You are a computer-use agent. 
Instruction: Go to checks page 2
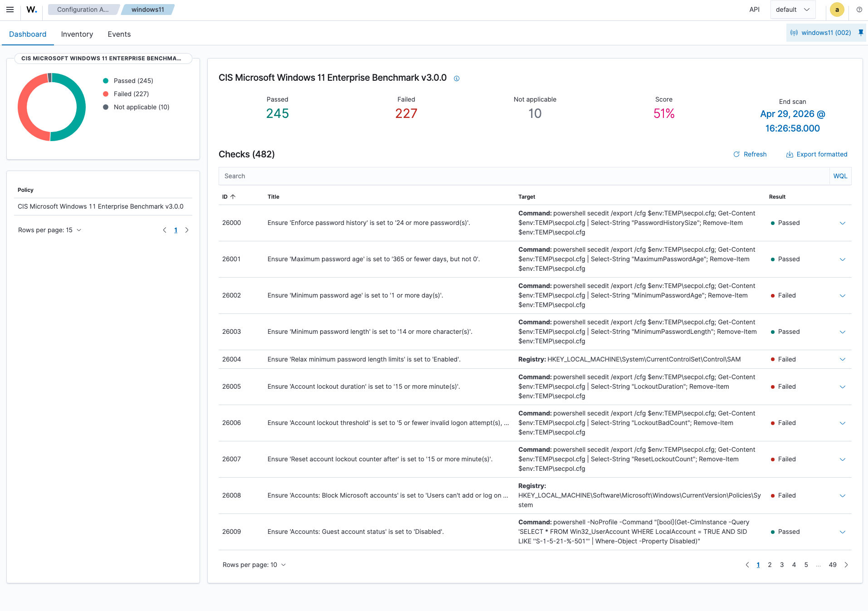pyautogui.click(x=770, y=565)
